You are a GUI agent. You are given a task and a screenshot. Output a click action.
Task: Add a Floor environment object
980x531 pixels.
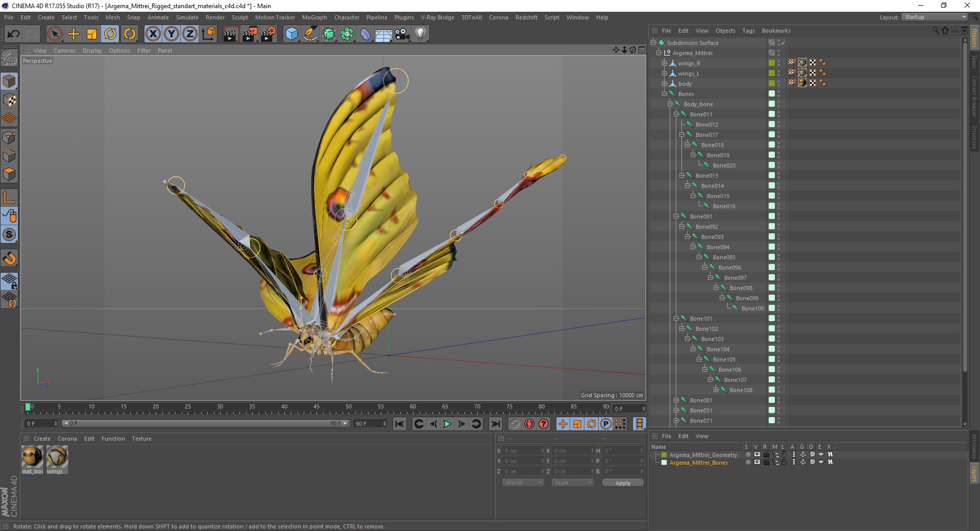point(383,34)
